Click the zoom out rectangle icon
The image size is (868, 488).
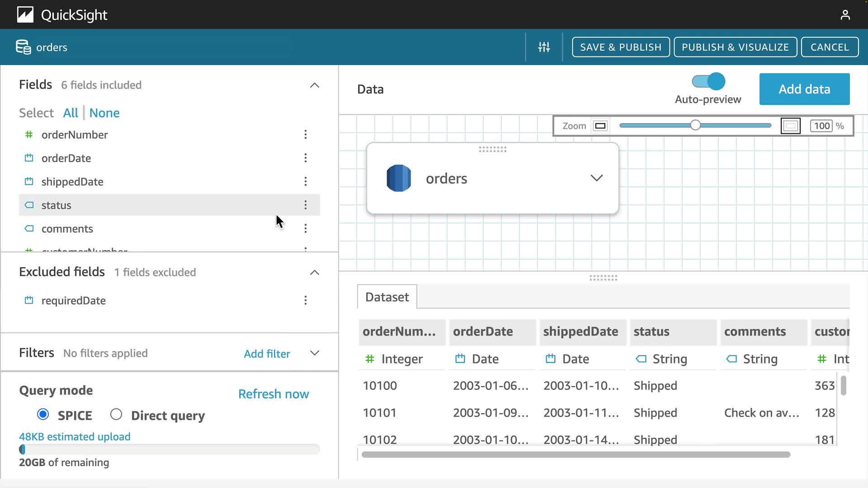pyautogui.click(x=600, y=126)
